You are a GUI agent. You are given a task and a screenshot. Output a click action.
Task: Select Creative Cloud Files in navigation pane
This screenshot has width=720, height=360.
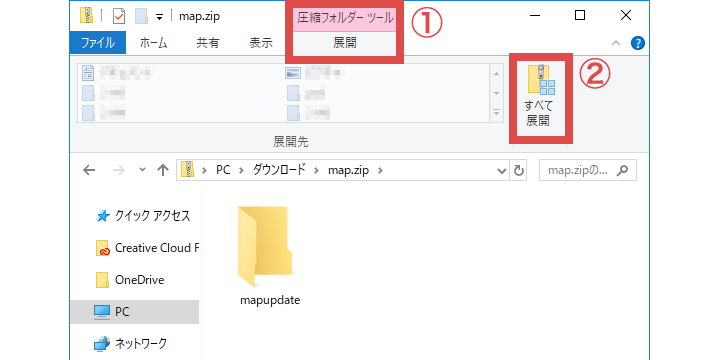[x=147, y=248]
